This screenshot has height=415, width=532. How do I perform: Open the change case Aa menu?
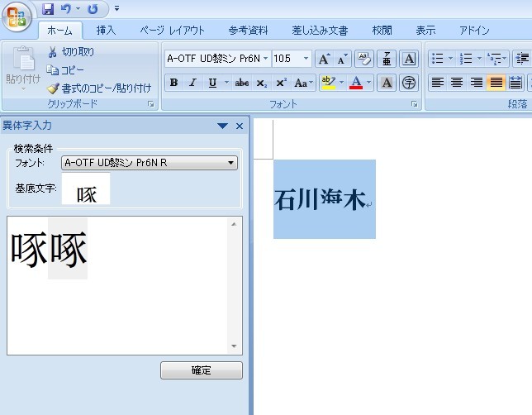tap(303, 83)
